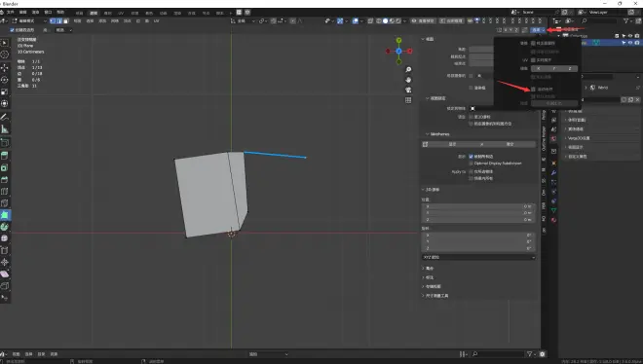This screenshot has height=364, width=643.
Task: Select the Scale tool
Action: pos(5,91)
